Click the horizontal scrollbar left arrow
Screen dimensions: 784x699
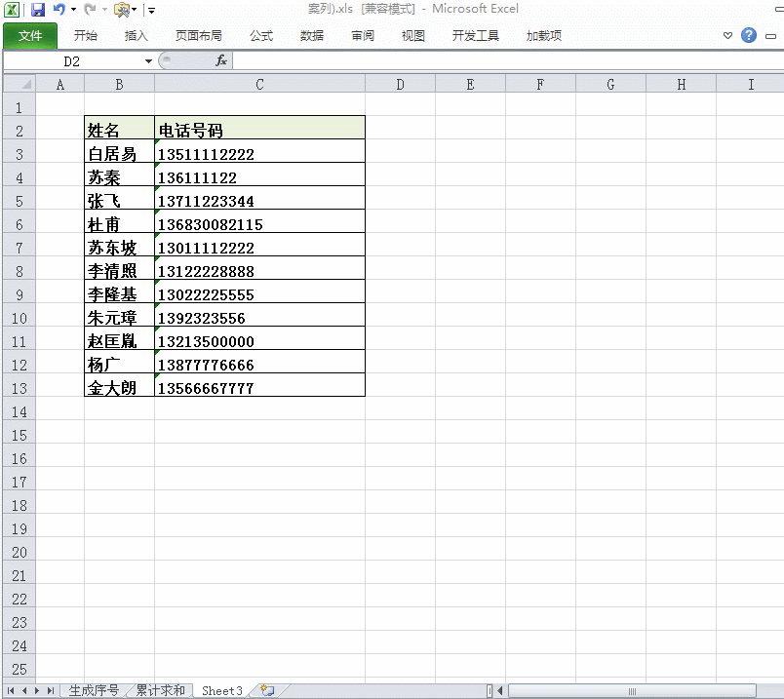pos(500,691)
